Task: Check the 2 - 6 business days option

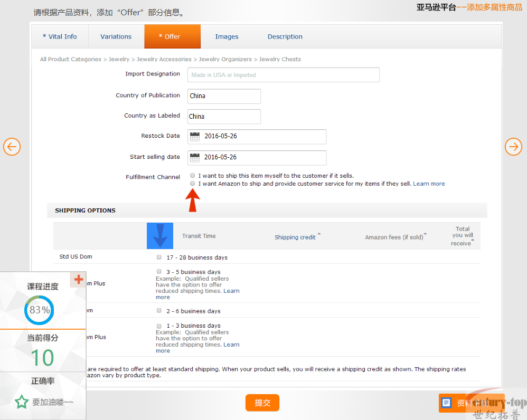Action: [x=159, y=311]
